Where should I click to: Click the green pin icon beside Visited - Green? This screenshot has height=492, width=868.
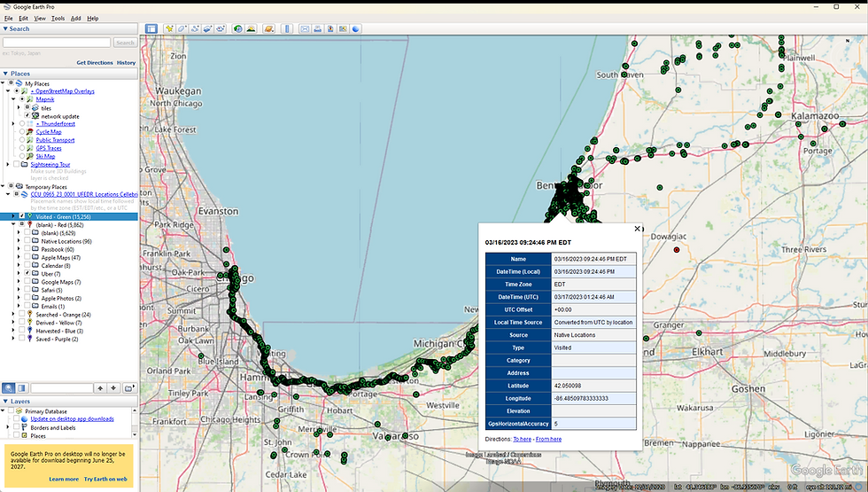(30, 216)
